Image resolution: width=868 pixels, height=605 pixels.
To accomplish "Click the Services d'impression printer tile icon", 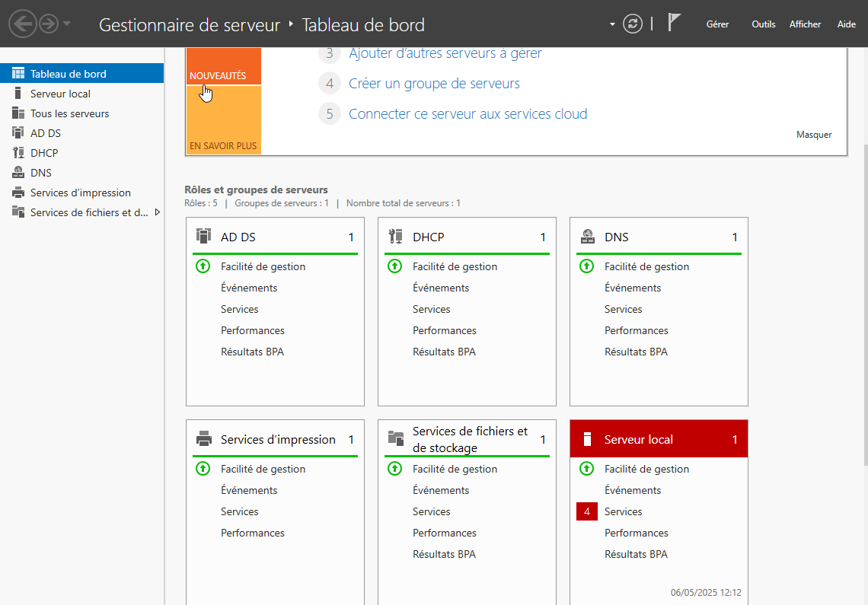I will tap(203, 439).
